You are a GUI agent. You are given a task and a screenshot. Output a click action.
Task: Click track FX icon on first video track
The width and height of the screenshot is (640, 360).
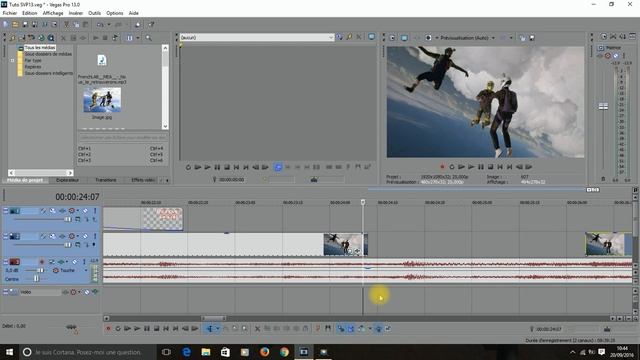[x=62, y=211]
